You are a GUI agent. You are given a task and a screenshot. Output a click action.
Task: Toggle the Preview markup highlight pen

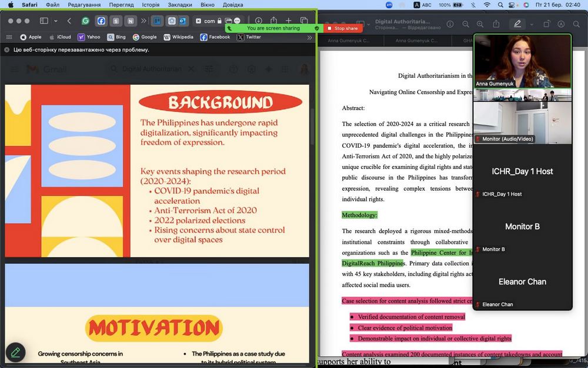coord(517,24)
